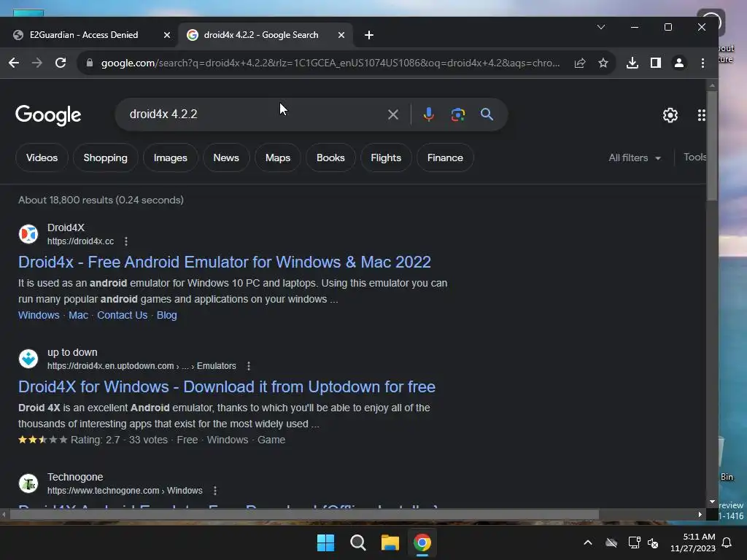Open the Windows Start menu
The width and height of the screenshot is (747, 560).
coord(326,542)
